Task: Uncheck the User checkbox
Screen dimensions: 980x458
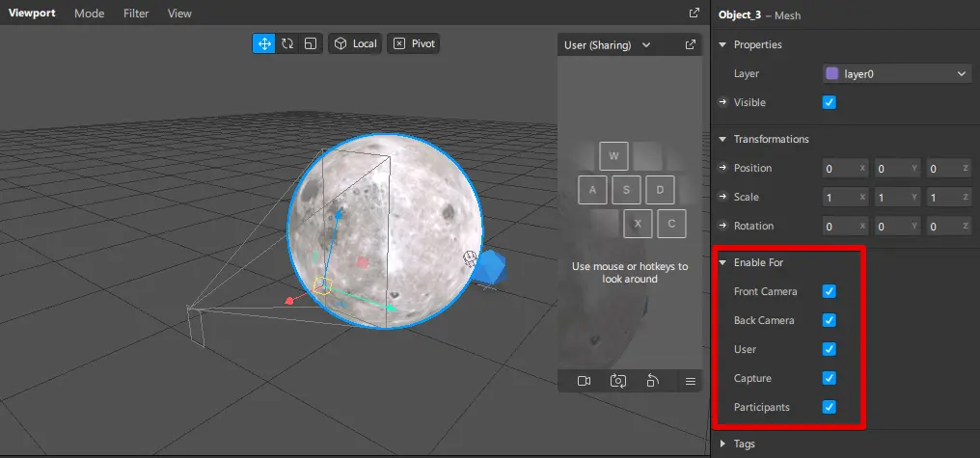Action: [x=830, y=349]
